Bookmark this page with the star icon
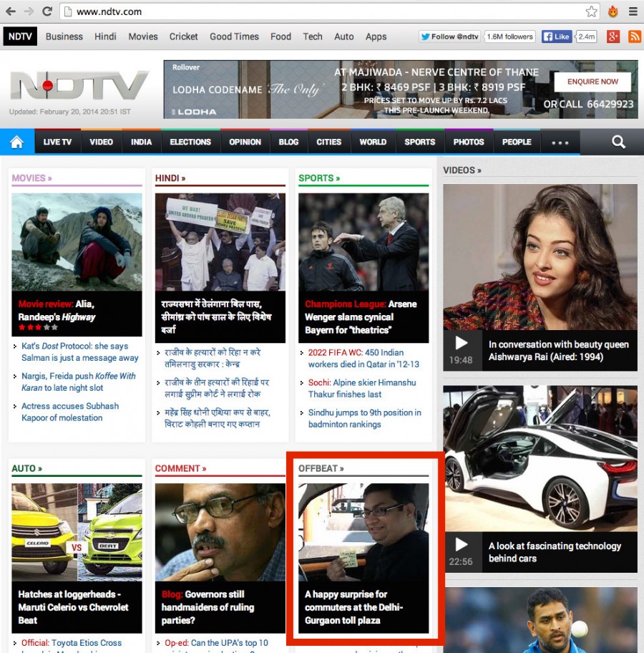 tap(591, 11)
